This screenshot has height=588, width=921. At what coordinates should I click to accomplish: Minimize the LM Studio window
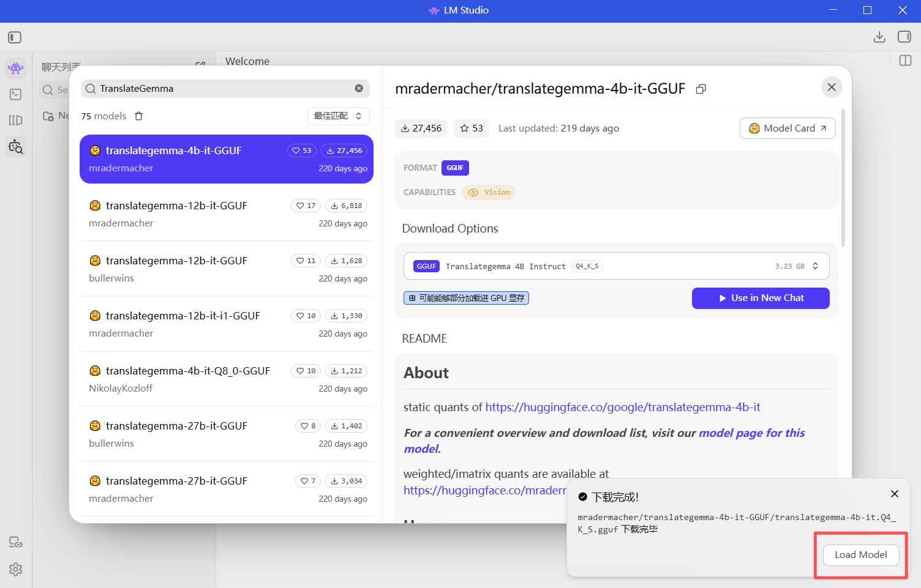tap(833, 10)
